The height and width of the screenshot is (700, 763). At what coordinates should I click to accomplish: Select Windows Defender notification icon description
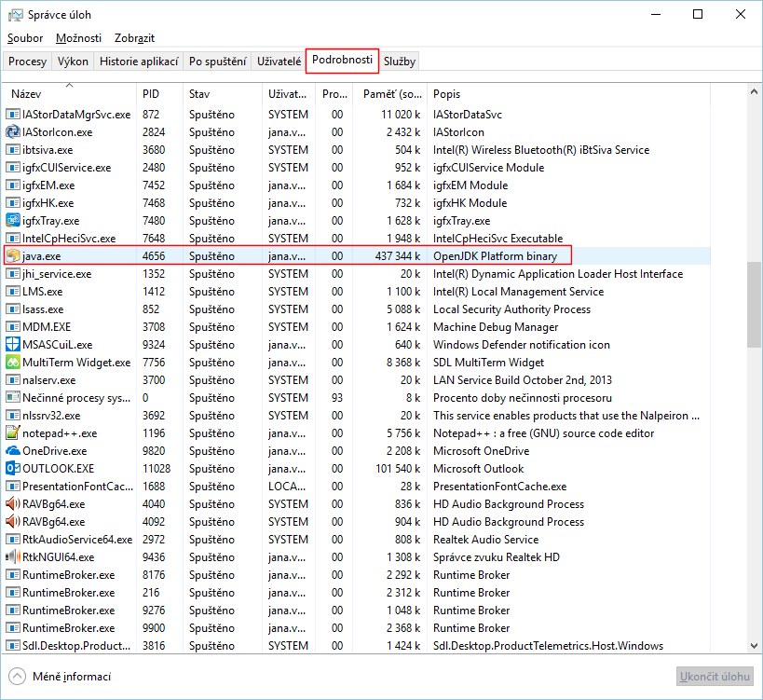pos(521,345)
